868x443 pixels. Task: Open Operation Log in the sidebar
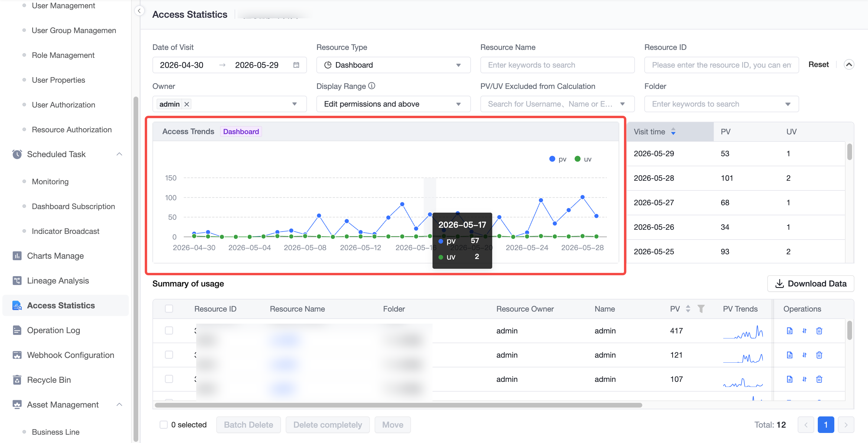tap(53, 330)
